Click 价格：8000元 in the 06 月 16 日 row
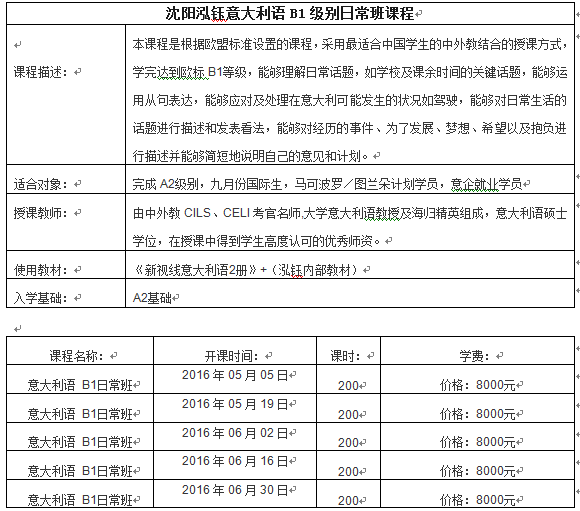This screenshot has width=580, height=511. tap(477, 471)
